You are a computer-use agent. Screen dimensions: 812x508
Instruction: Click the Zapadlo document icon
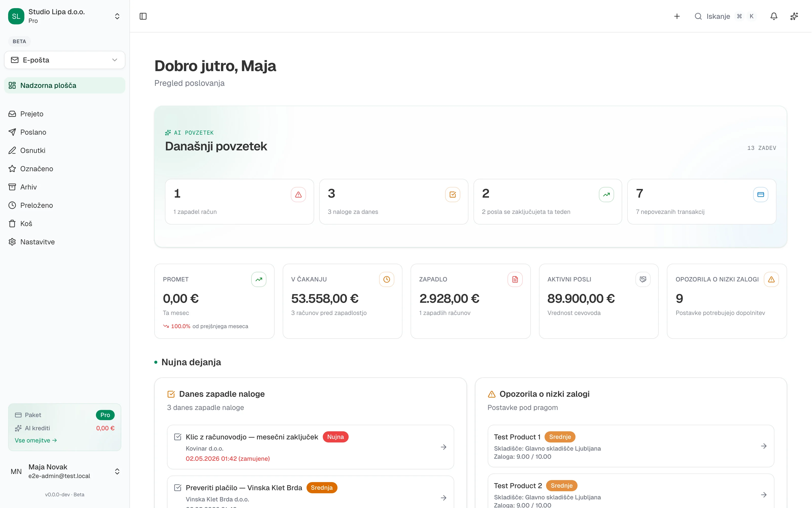pyautogui.click(x=515, y=279)
